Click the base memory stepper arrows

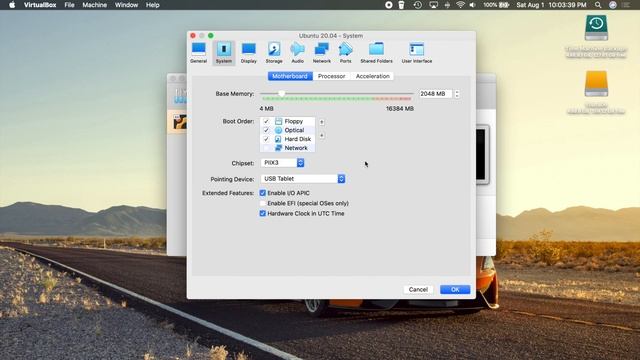pyautogui.click(x=457, y=94)
